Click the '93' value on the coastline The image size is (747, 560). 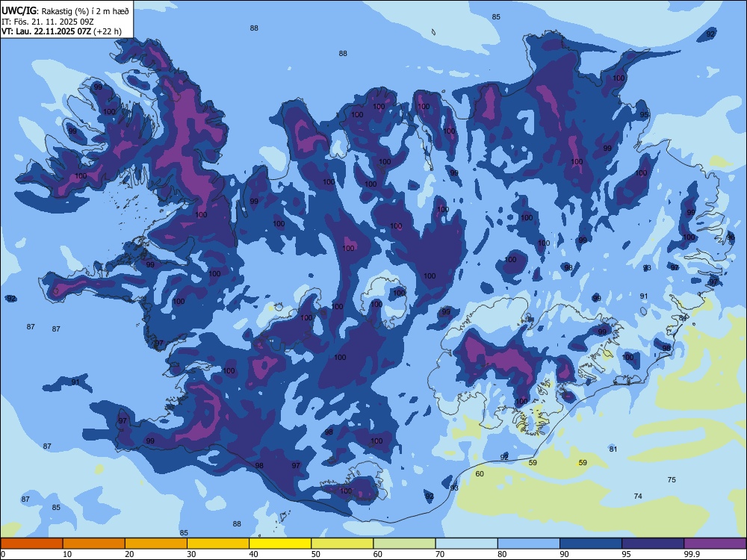(454, 488)
